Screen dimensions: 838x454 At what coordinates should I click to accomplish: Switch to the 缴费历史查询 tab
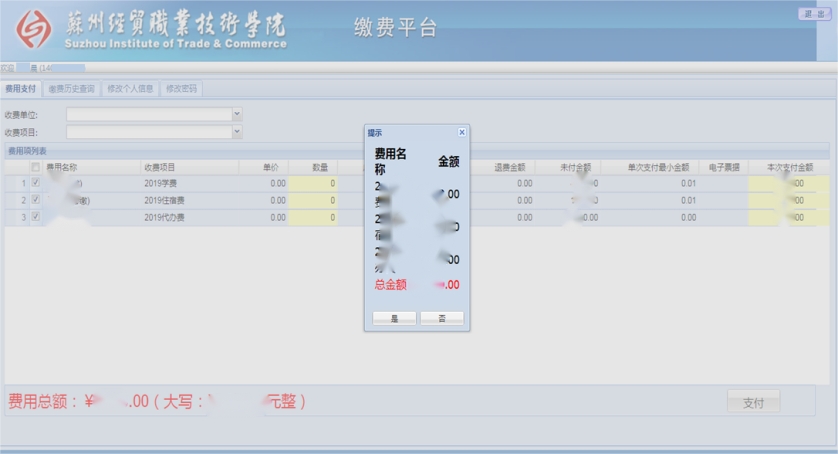[72, 89]
